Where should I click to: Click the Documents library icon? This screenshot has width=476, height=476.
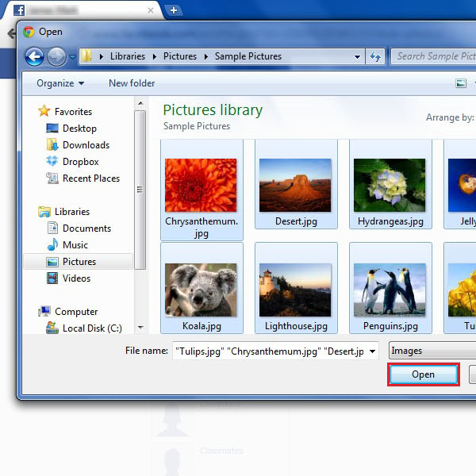52,228
